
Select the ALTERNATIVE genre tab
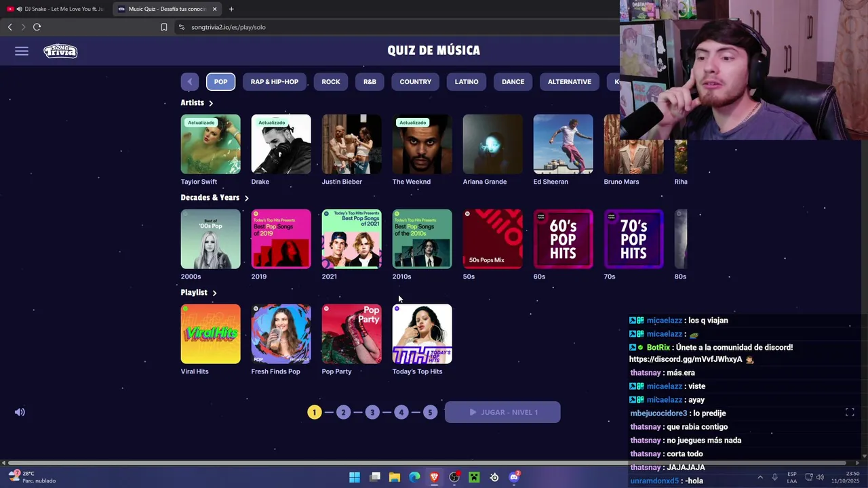570,81
